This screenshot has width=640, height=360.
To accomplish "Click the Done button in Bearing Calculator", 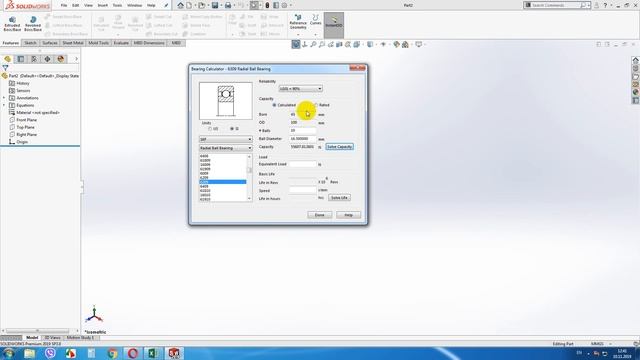I will [x=320, y=215].
